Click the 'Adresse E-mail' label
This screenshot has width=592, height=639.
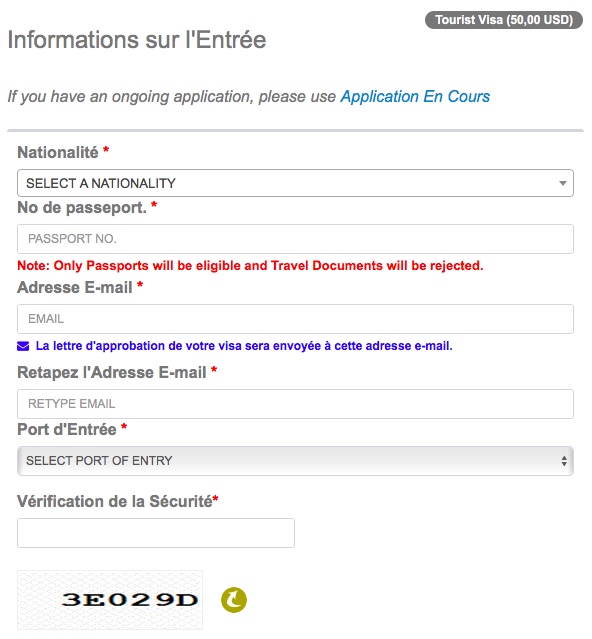[75, 288]
